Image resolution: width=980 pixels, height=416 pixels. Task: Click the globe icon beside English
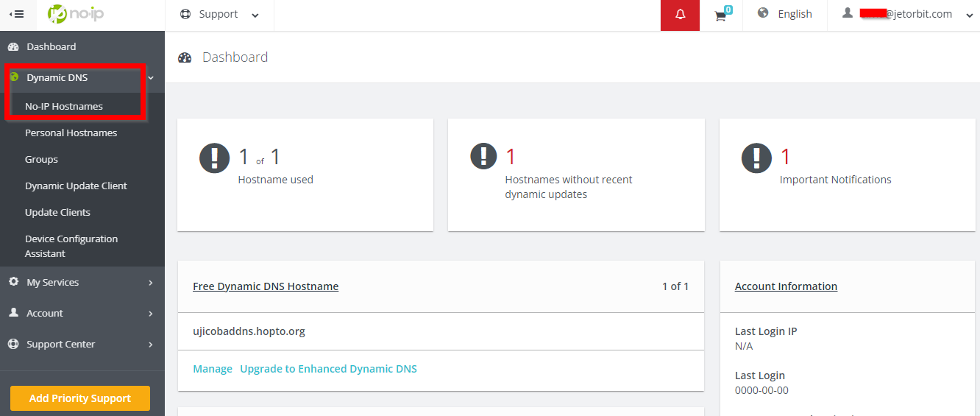click(763, 13)
